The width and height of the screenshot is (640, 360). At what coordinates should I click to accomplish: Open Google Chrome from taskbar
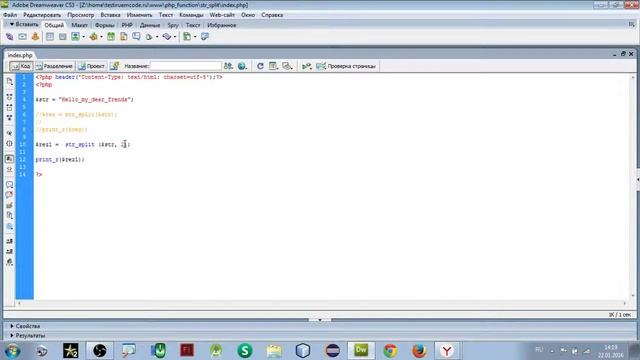[390, 351]
